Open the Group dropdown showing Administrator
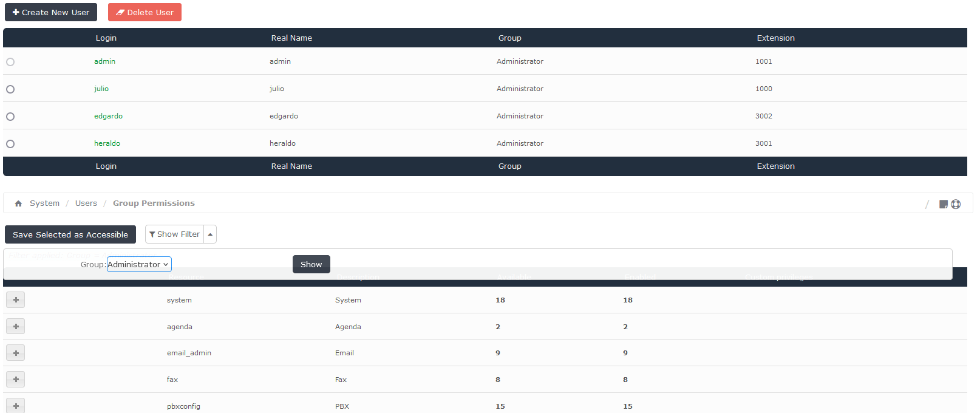Image resolution: width=980 pixels, height=413 pixels. [x=139, y=264]
